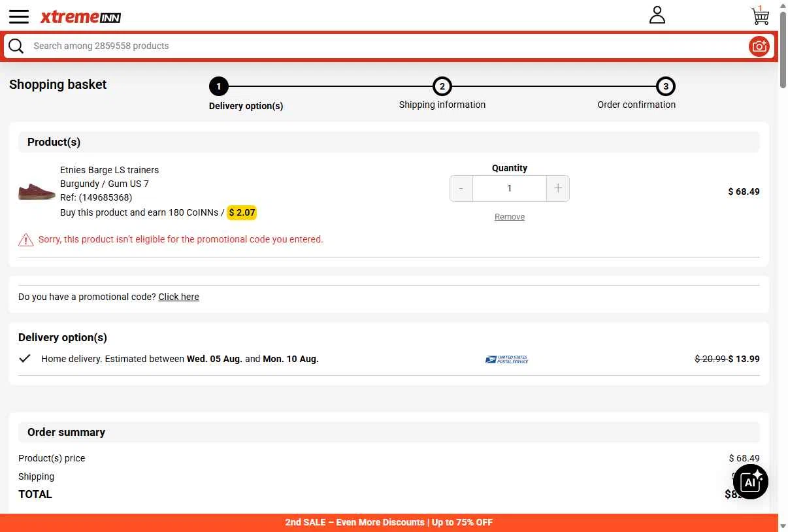Increase quantity with the plus button

click(x=558, y=188)
